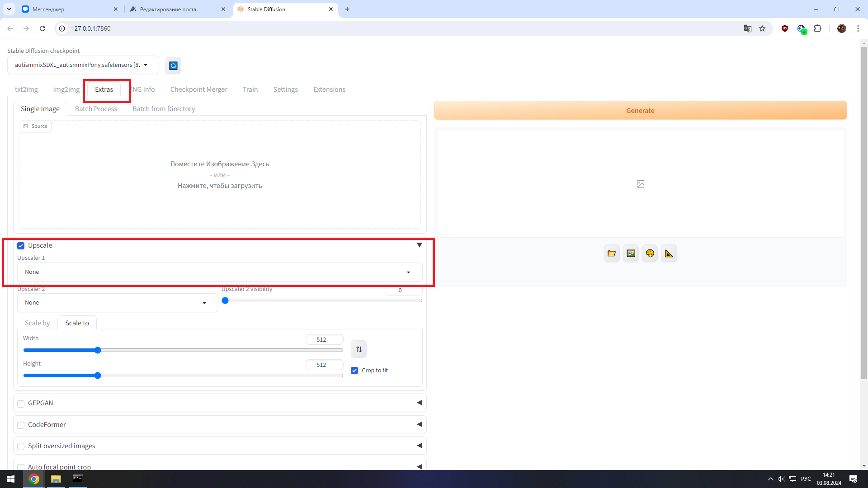Switch to the Batch Process tab
Screen dimensions: 868x488
(x=96, y=109)
